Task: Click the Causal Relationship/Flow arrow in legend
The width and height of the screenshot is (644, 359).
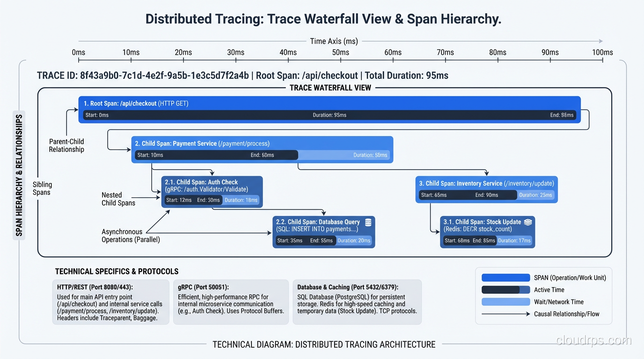Action: pyautogui.click(x=505, y=314)
